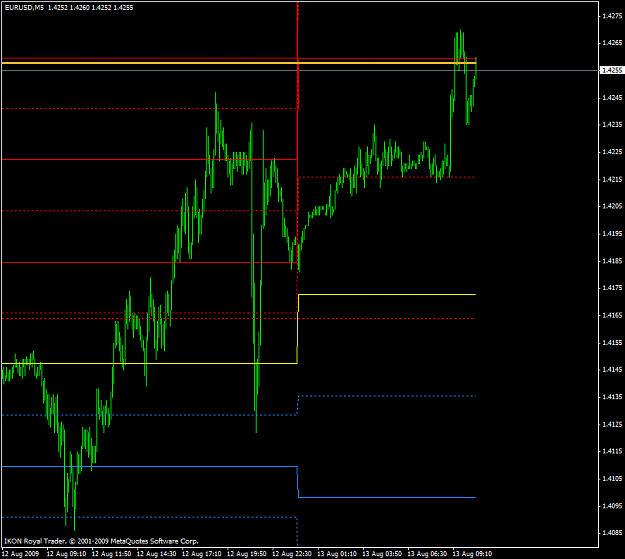Screen dimensions: 625x559
Task: Click the 12 Aug 2009 time label
Action: 20,554
